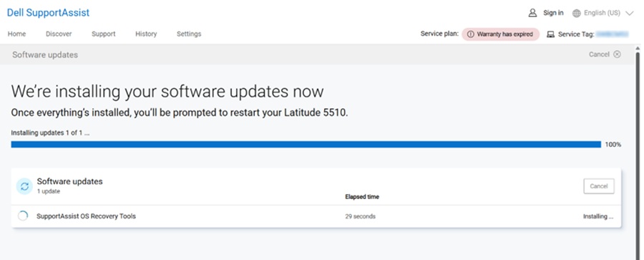Click the circled X icon next to top Cancel

click(x=617, y=54)
